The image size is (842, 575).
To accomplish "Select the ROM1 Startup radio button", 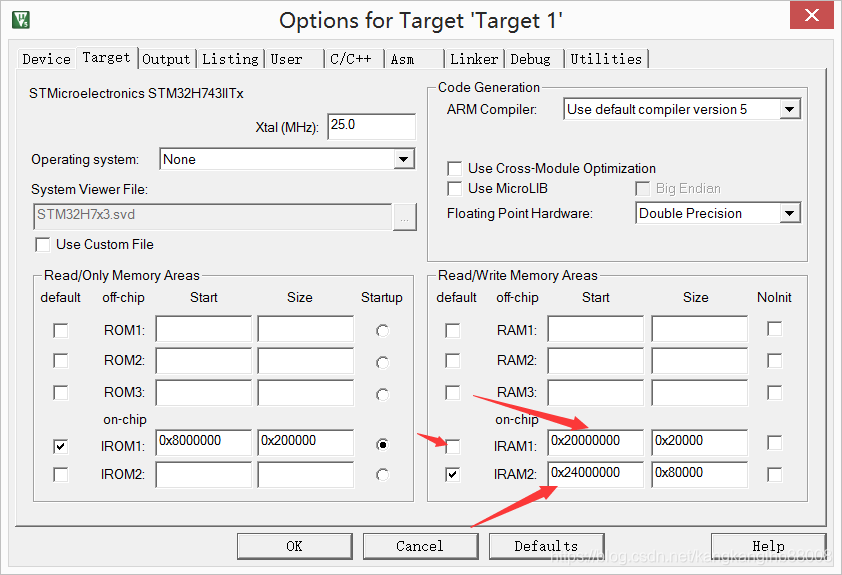I will (382, 331).
